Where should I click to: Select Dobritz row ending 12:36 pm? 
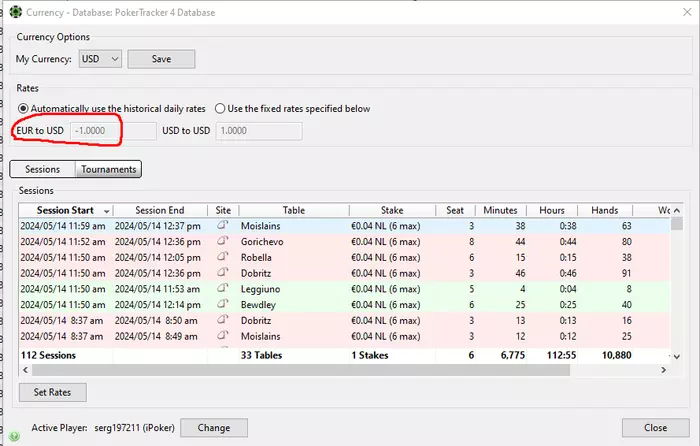click(x=344, y=273)
